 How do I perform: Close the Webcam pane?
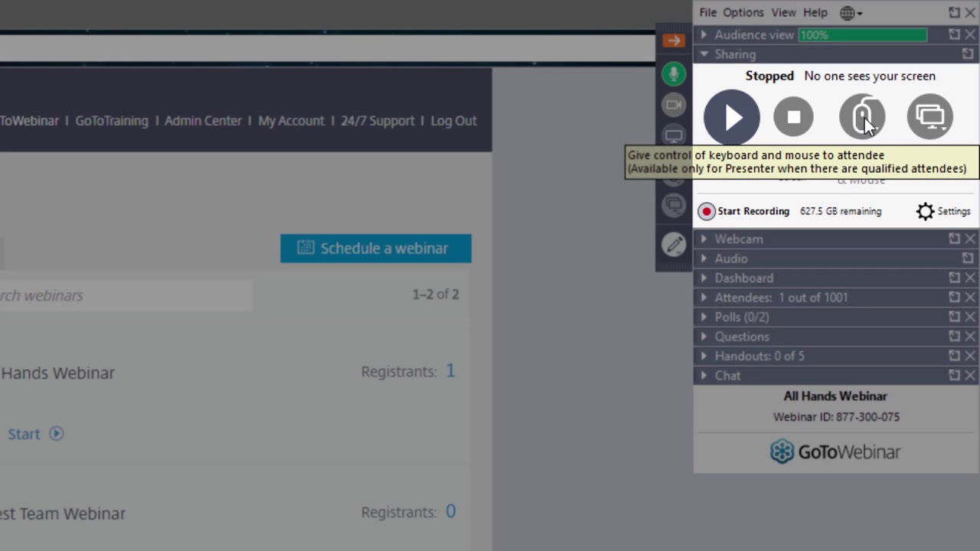pos(970,239)
